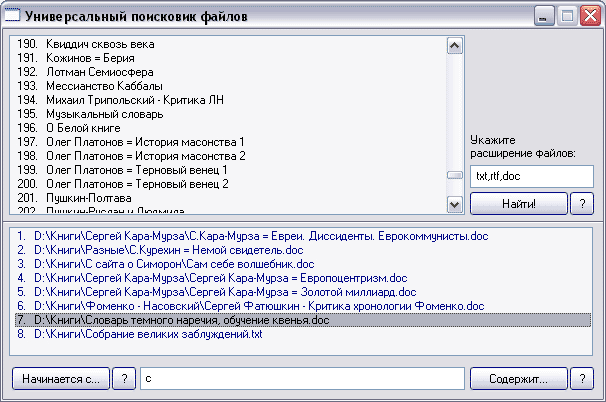
Task: Open help next to Содержит... button
Action: coord(582,378)
